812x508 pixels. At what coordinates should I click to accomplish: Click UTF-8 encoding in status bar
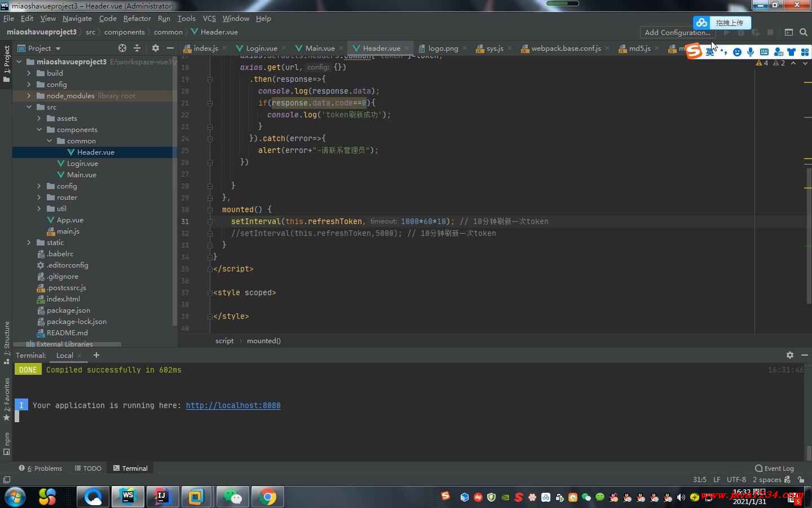[x=736, y=479]
